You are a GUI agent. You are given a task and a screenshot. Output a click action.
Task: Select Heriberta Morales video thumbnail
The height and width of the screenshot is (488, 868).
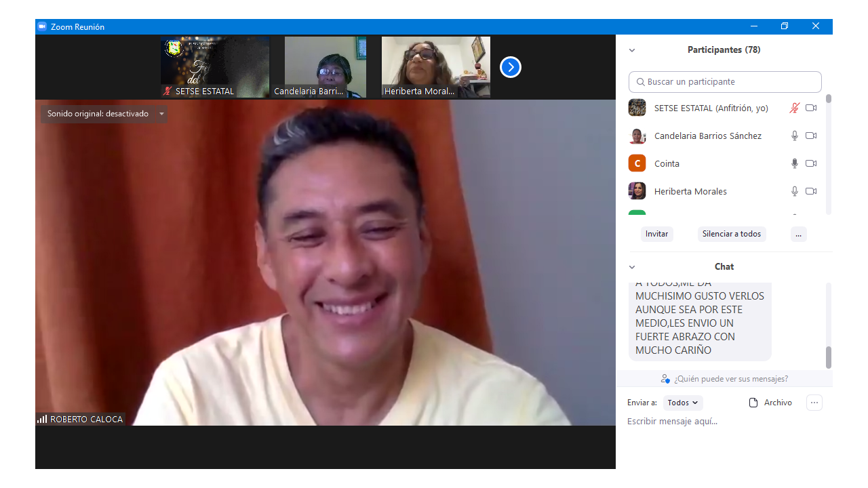click(436, 67)
